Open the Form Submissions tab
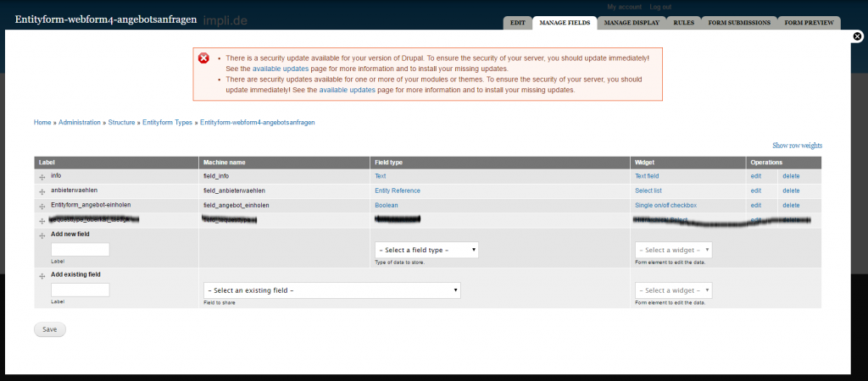Screen dimensions: 868x381 [x=739, y=23]
